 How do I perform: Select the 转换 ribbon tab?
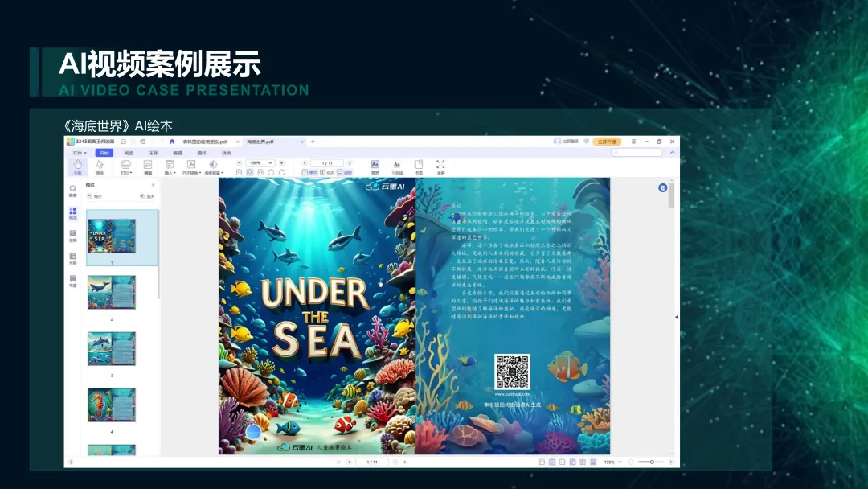pos(227,153)
